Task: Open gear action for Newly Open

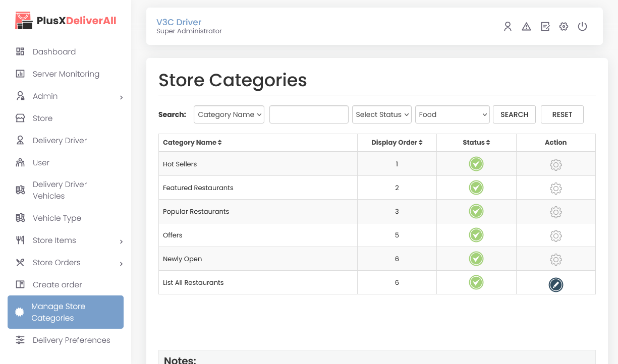Action: pyautogui.click(x=555, y=260)
